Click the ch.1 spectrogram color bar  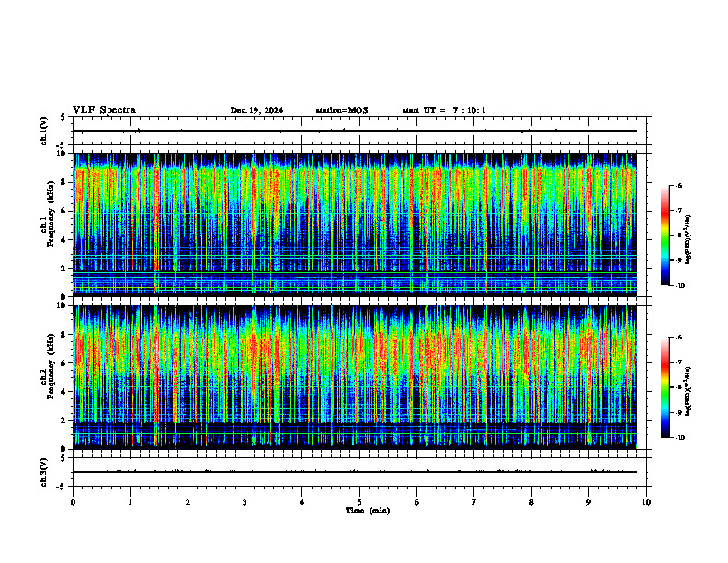[665, 236]
